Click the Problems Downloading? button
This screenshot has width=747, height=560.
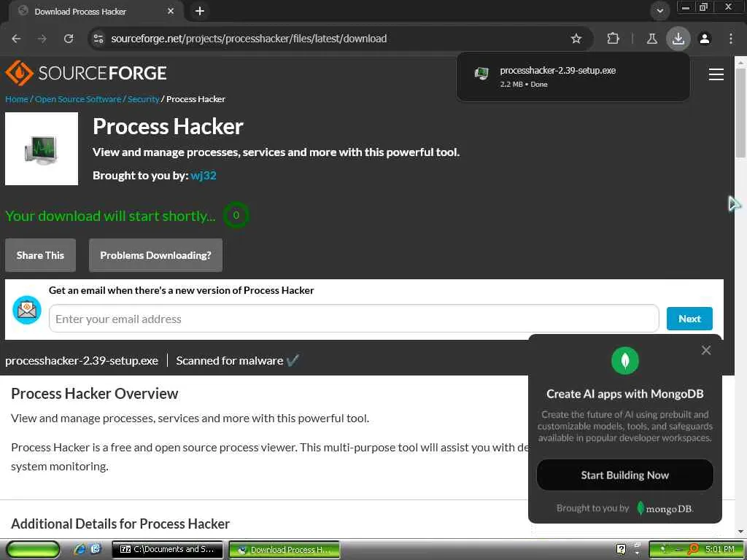click(x=155, y=255)
